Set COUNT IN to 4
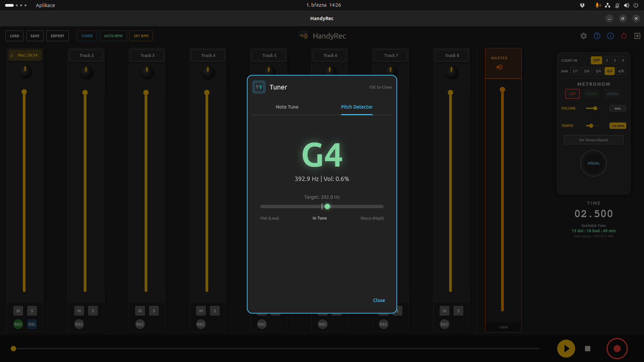The height and width of the screenshot is (362, 644). [x=623, y=60]
